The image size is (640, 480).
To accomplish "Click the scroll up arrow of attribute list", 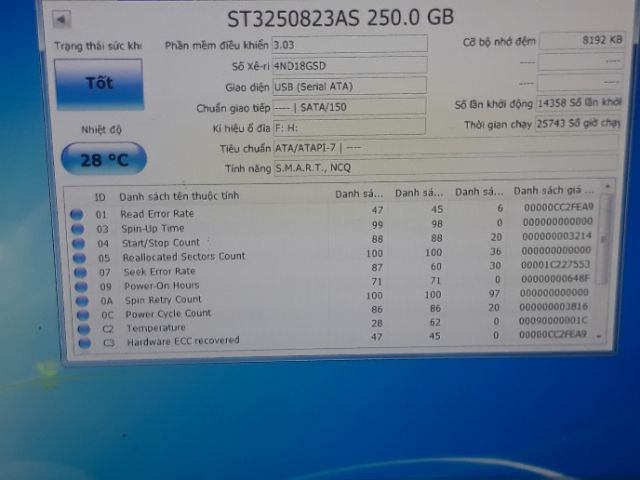I will 608,186.
